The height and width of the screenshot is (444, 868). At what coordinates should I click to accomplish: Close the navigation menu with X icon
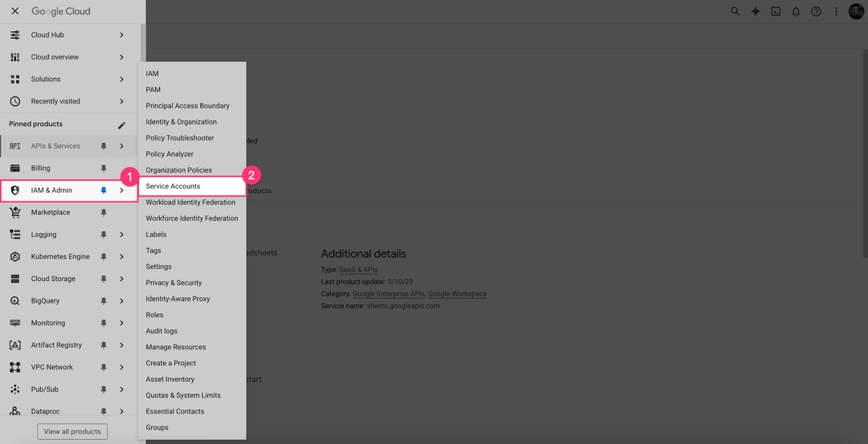[x=15, y=11]
